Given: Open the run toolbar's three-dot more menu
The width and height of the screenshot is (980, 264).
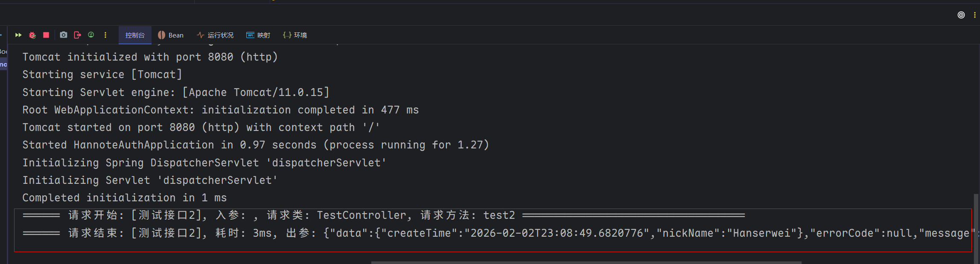Looking at the screenshot, I should tap(105, 35).
